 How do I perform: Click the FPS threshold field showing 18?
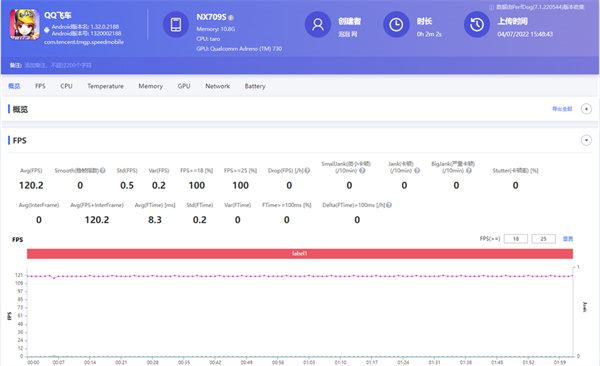coord(515,239)
